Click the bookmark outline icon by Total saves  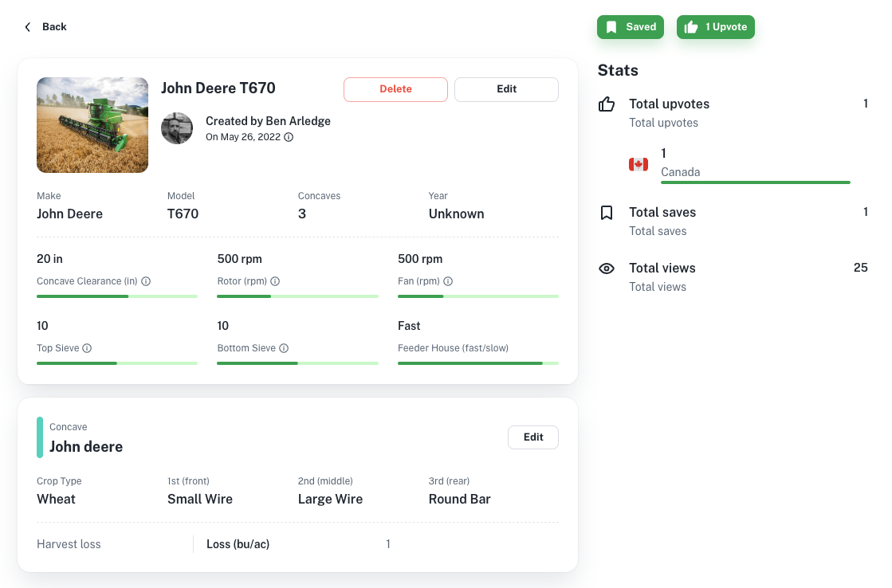point(607,213)
